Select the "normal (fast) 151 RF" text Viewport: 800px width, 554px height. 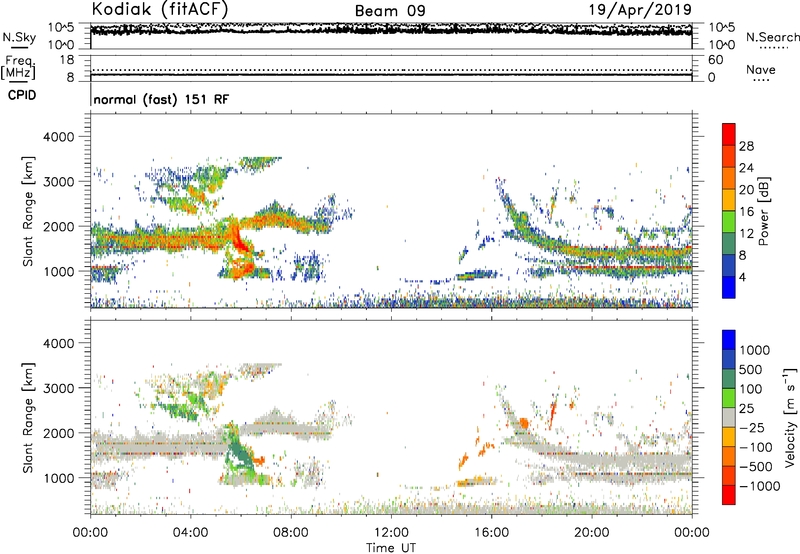[x=161, y=99]
